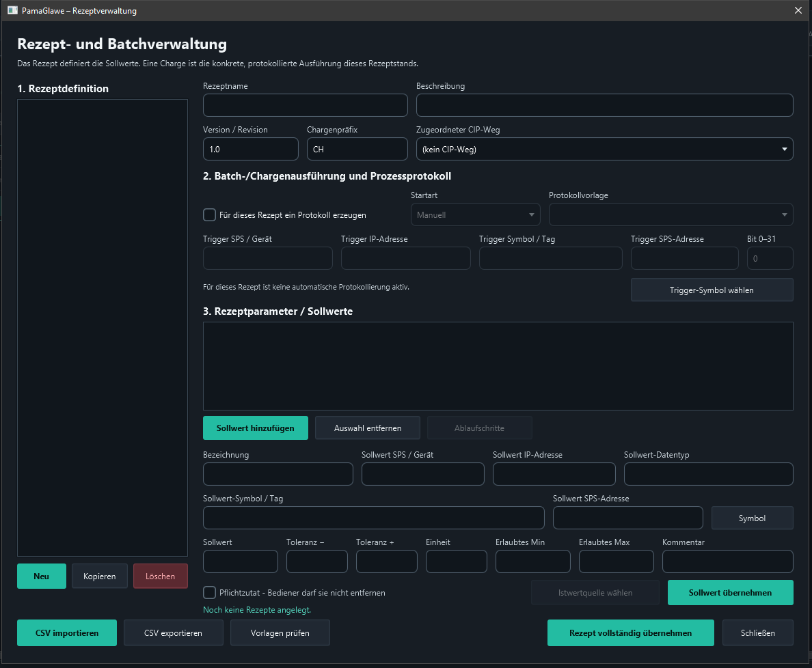Image resolution: width=812 pixels, height=668 pixels.
Task: Click CSV exportieren
Action: pyautogui.click(x=173, y=632)
